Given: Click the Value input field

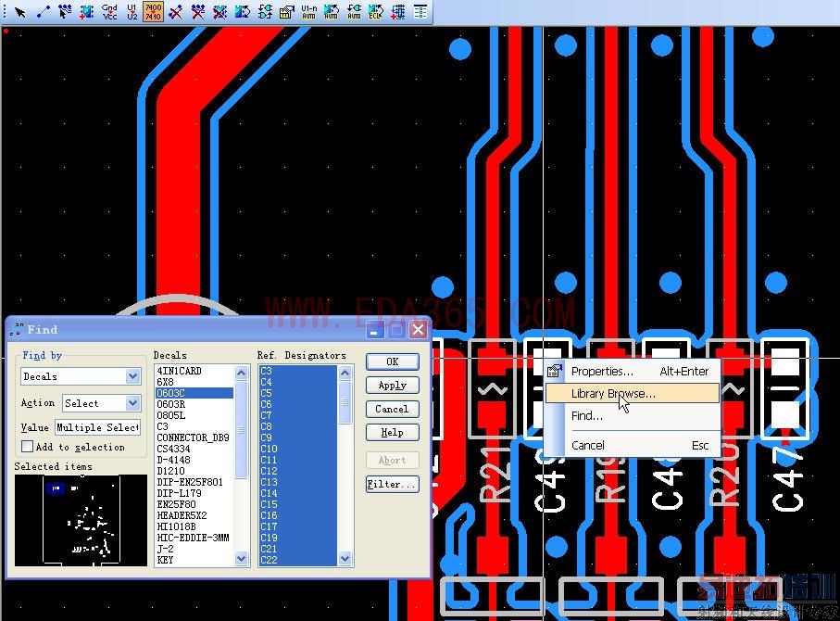Looking at the screenshot, I should click(97, 427).
